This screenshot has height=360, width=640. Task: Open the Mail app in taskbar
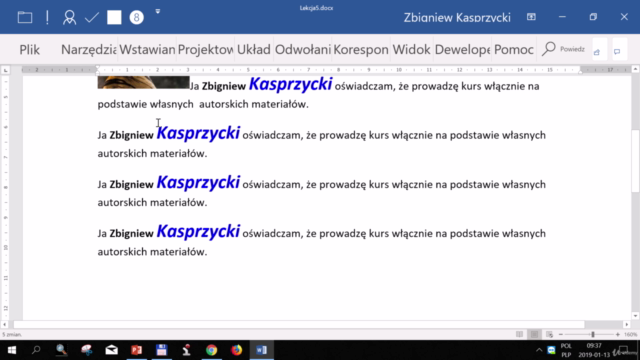coord(111,350)
